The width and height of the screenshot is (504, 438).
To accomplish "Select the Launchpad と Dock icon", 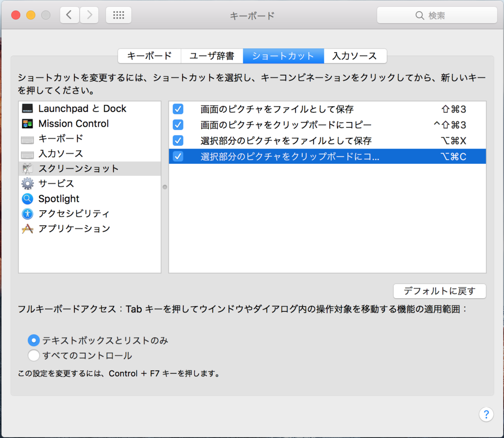I will [x=28, y=109].
